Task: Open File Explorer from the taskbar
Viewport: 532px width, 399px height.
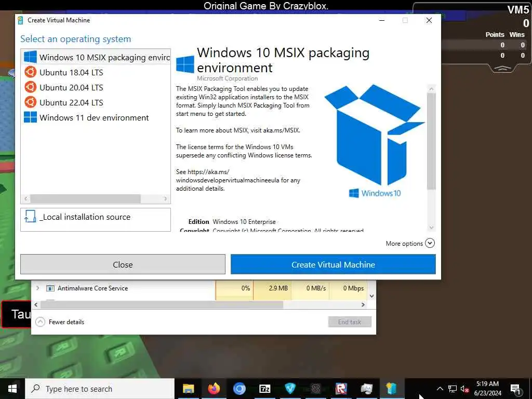Action: point(188,389)
